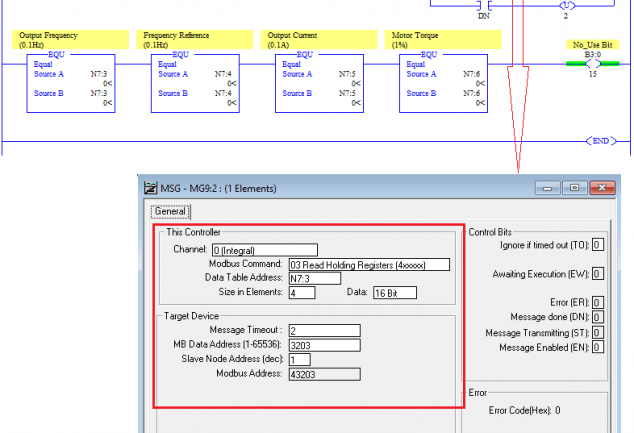
Task: Select the END rung marker
Action: pos(601,141)
